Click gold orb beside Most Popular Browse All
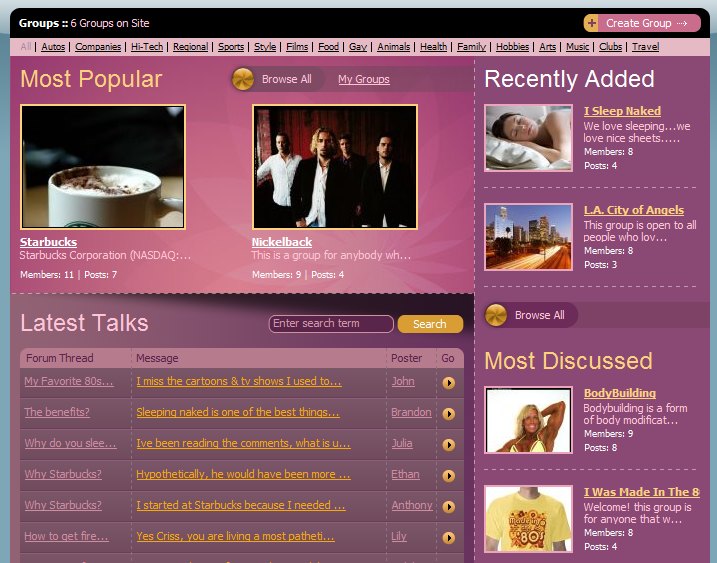 (243, 79)
